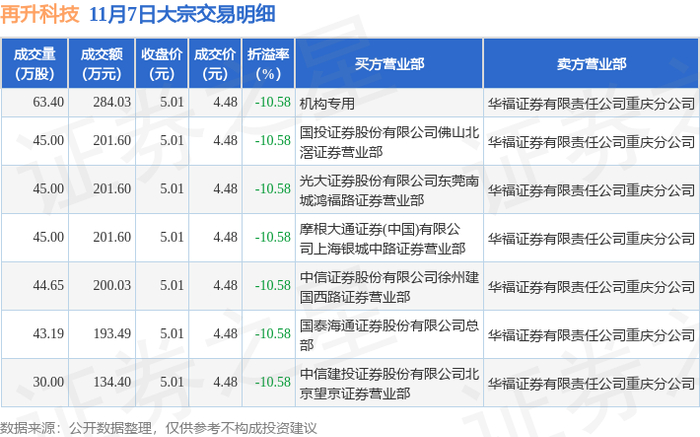Viewport: 700px width, 437px height.
Task: Click -10.58 in the 63.40 row
Action: tap(272, 102)
